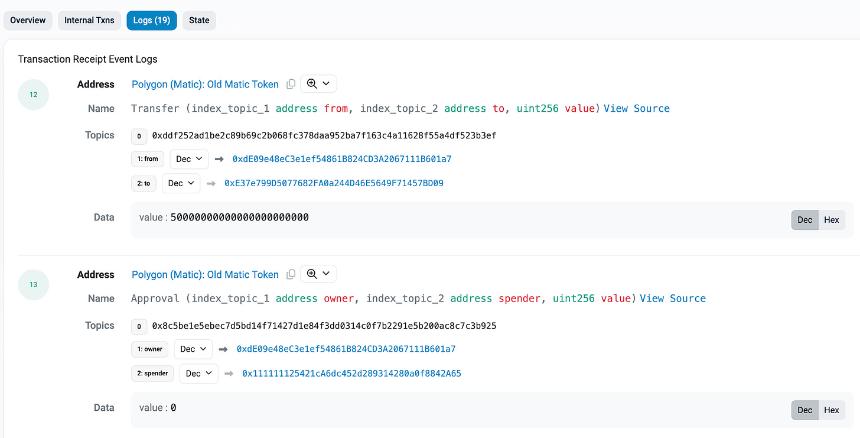Image resolution: width=860 pixels, height=438 pixels.
Task: Open Dec dropdown for Approval owner topic
Action: 193,349
